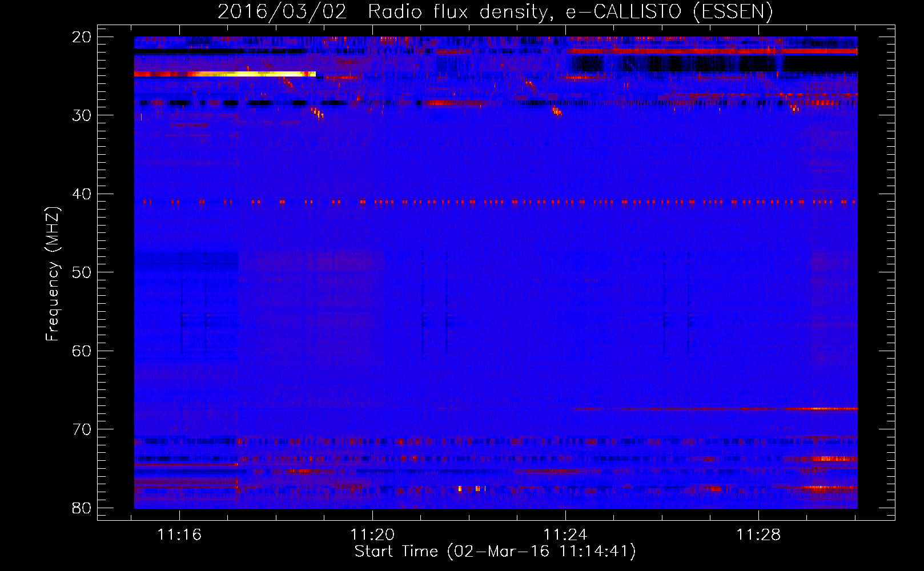Click the 60 frequency tick label

click(82, 351)
